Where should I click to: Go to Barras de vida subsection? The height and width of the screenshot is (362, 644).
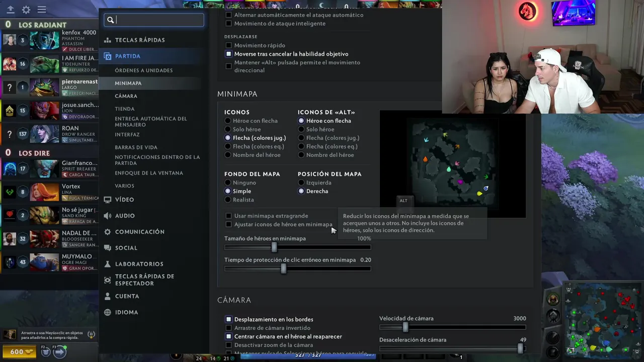click(136, 147)
